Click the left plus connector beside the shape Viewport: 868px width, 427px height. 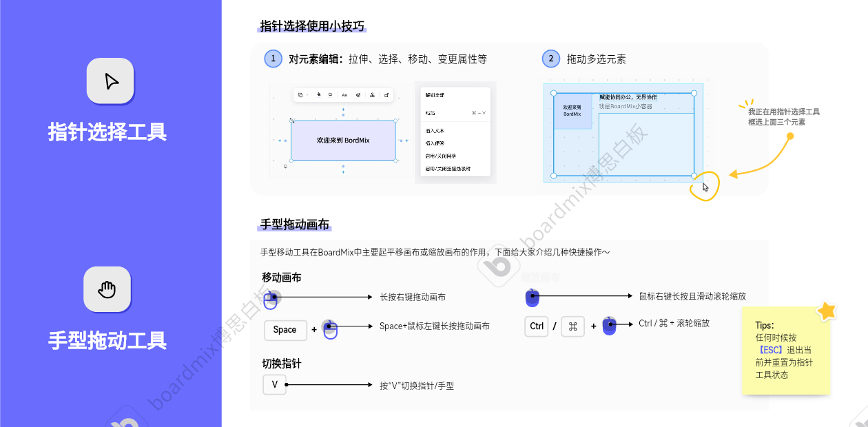click(280, 140)
